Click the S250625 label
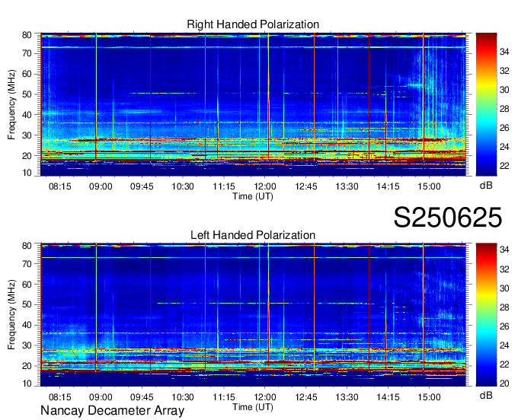Screen dimensions: 518x420 (x=448, y=217)
